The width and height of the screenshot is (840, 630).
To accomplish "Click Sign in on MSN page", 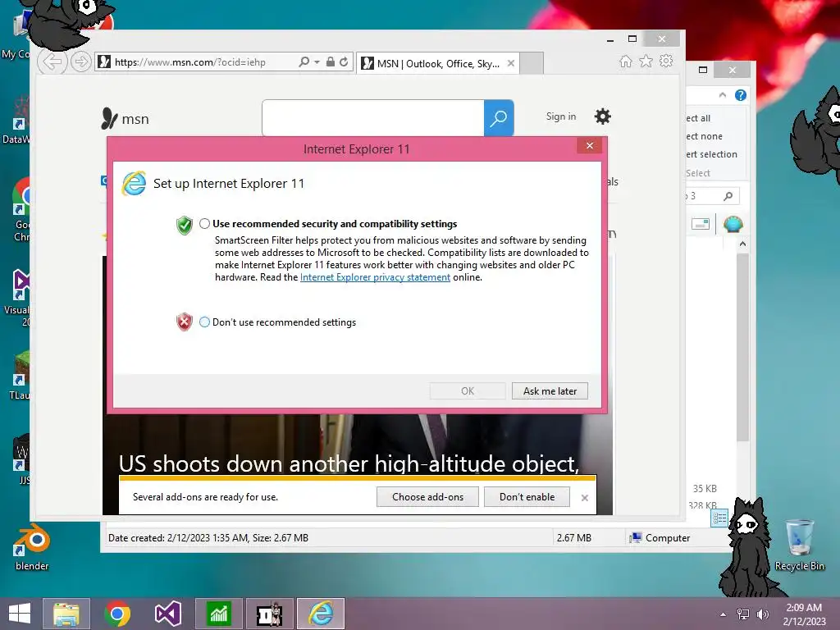I will pyautogui.click(x=561, y=116).
